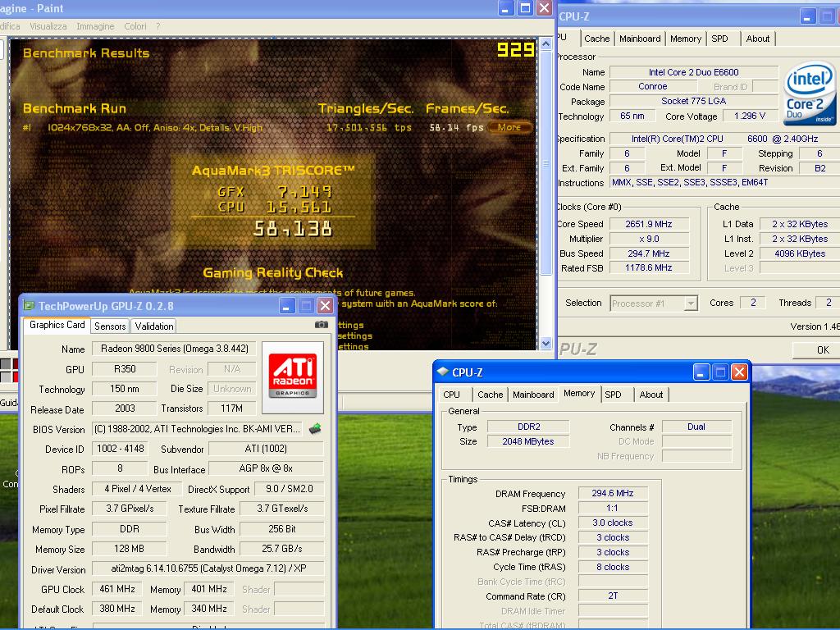This screenshot has height=630, width=840.
Task: Select Mainboard tab in CPU-Z Memory window
Action: (x=533, y=395)
